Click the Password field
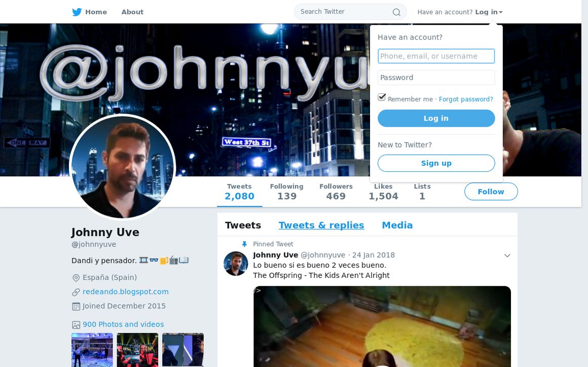The height and width of the screenshot is (367, 588). click(436, 78)
